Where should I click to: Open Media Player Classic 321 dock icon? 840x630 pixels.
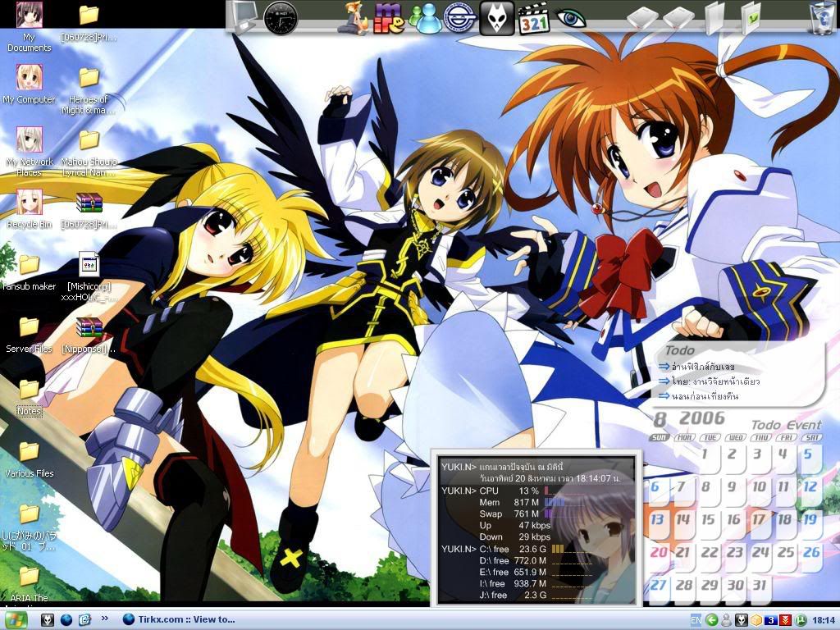tap(533, 18)
